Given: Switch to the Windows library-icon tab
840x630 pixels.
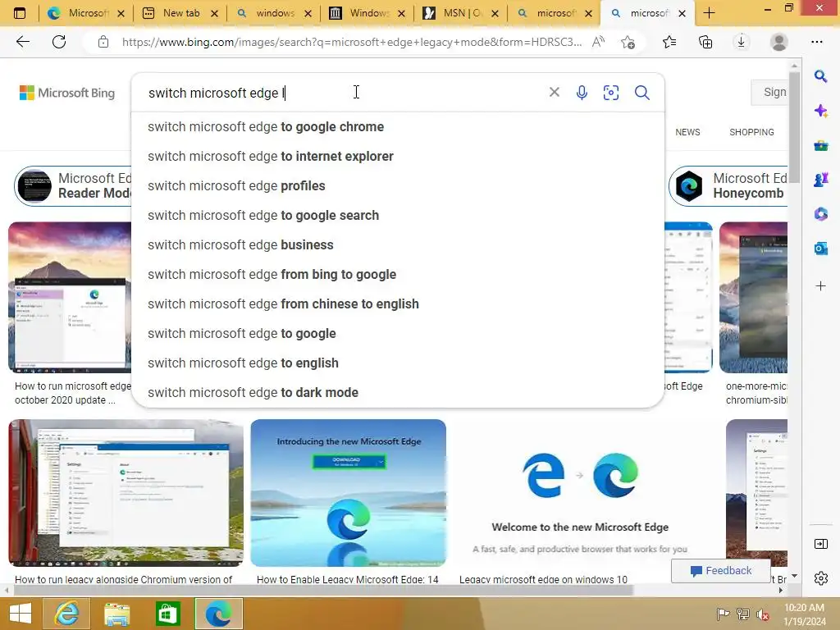Looking at the screenshot, I should tap(368, 13).
